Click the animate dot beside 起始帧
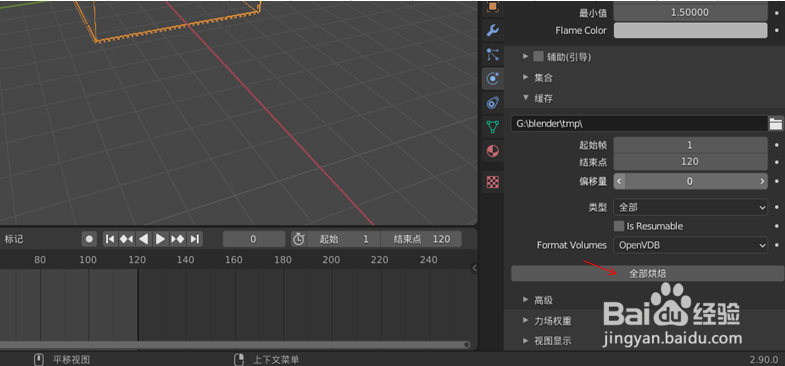785x366 pixels. point(776,145)
